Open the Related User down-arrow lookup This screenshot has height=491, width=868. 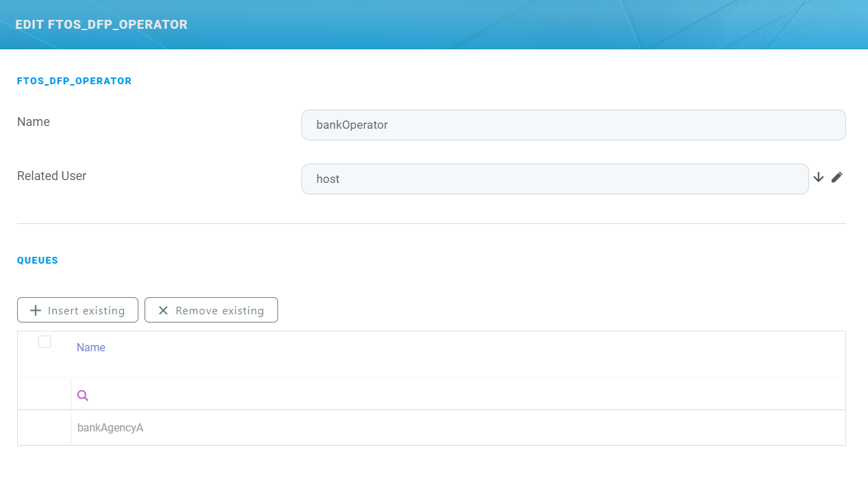(x=819, y=177)
